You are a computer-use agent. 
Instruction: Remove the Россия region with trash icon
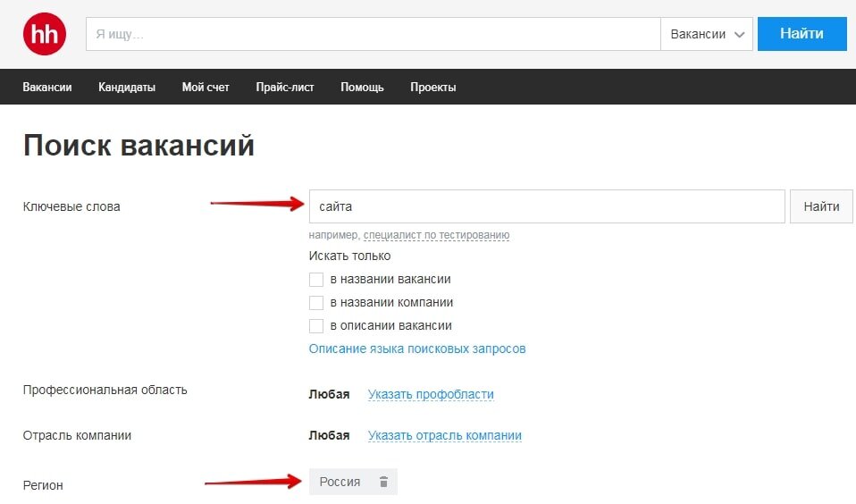tap(384, 482)
